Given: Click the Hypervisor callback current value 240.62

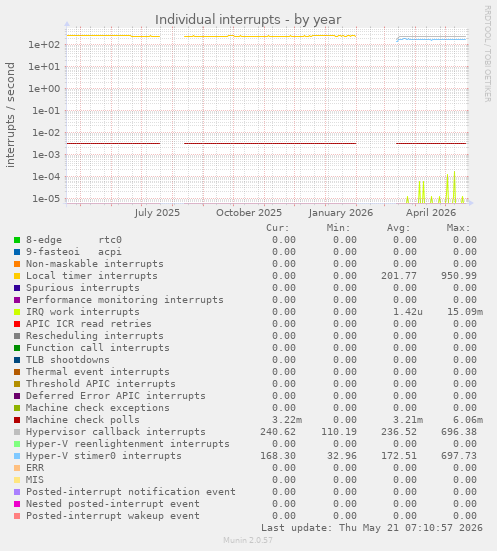Looking at the screenshot, I should point(278,432).
